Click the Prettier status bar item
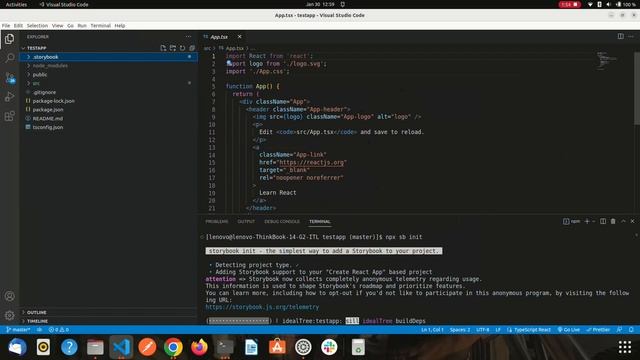The width and height of the screenshot is (640, 360). pyautogui.click(x=598, y=330)
